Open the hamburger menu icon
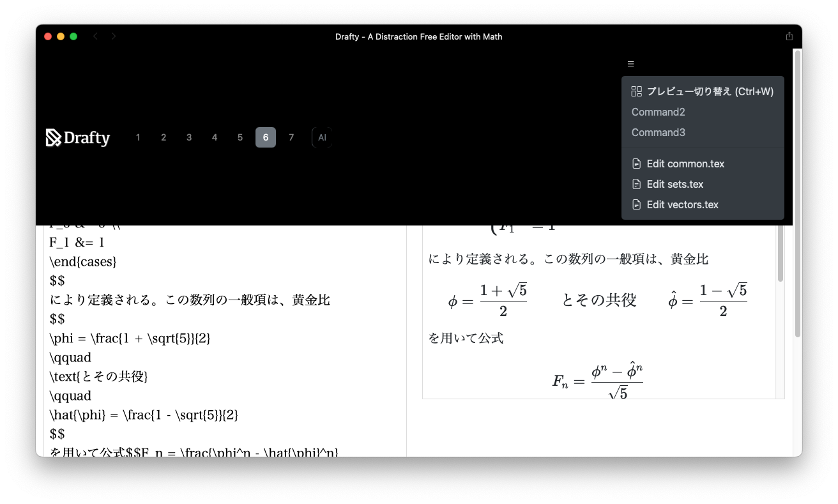This screenshot has width=838, height=504. pyautogui.click(x=630, y=64)
